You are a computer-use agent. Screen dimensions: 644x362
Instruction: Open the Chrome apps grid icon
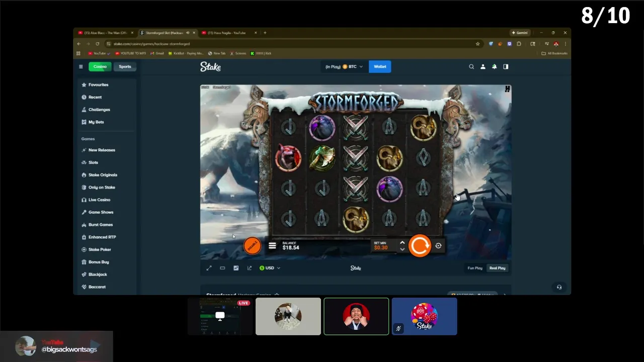tap(78, 53)
